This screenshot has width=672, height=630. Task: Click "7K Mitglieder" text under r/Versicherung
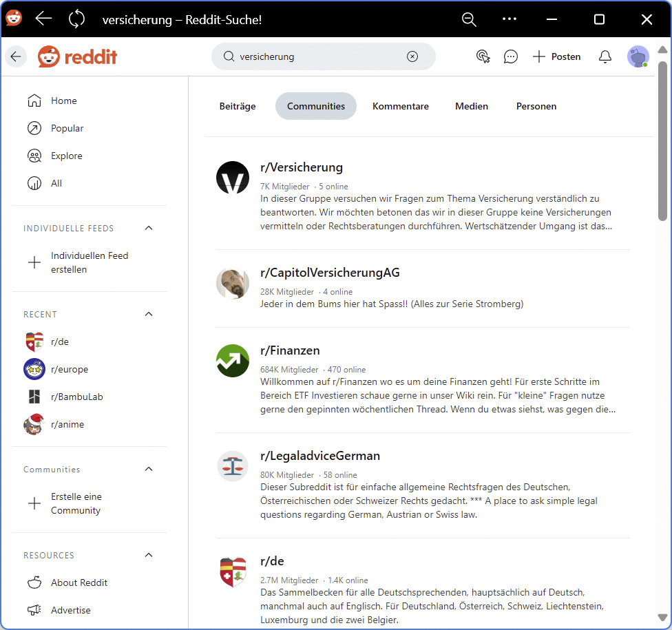284,187
